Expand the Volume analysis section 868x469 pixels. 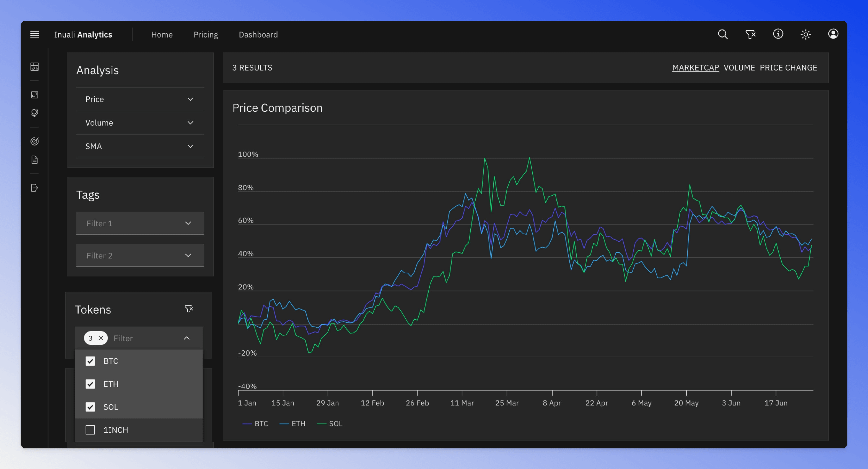pos(140,123)
